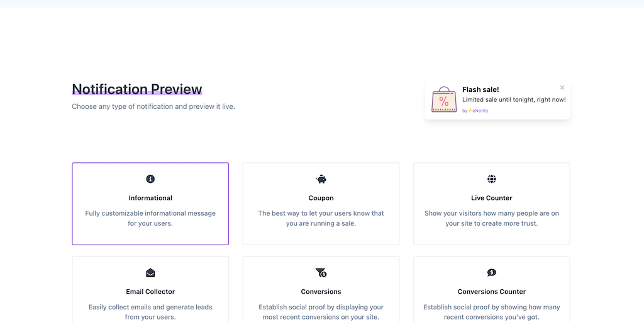Image resolution: width=644 pixels, height=322 pixels.
Task: Click the Informational info circle icon
Action: [150, 179]
